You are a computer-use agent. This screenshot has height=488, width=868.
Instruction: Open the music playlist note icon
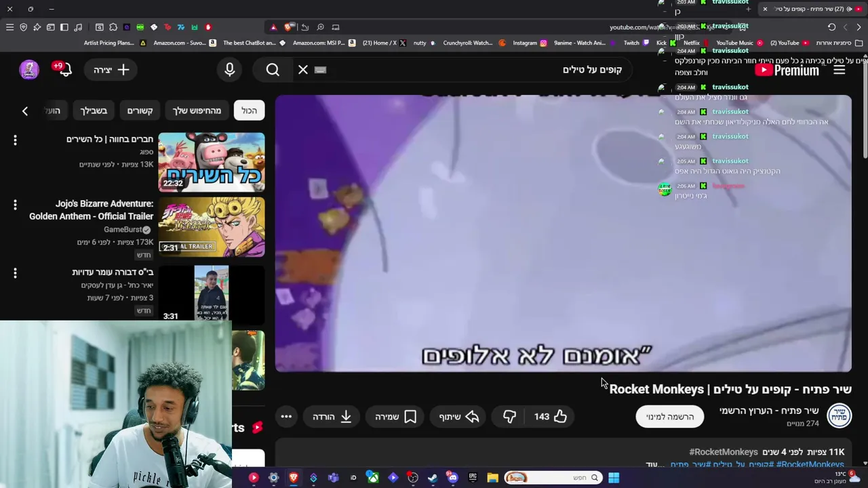(x=78, y=27)
